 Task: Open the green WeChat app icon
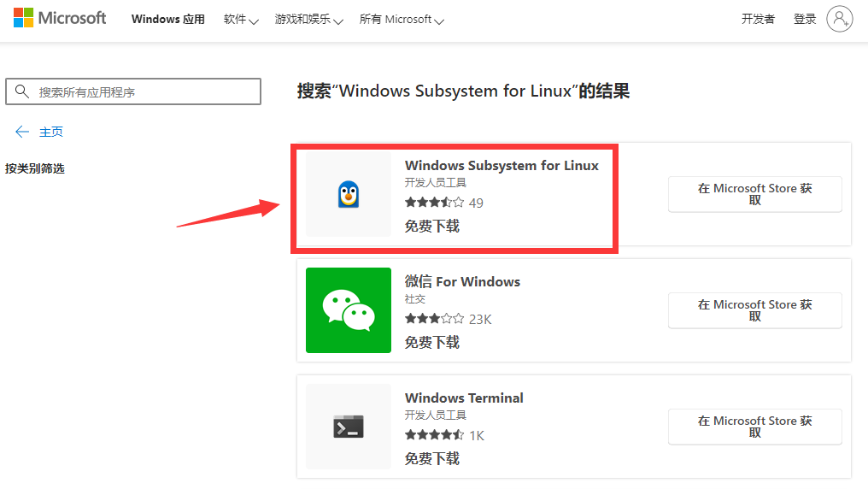349,310
